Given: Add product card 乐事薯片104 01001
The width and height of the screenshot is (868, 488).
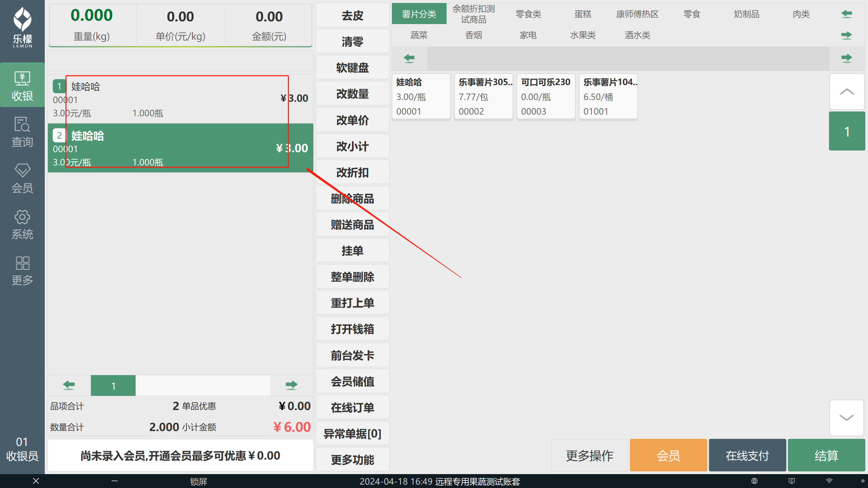Looking at the screenshot, I should pyautogui.click(x=608, y=97).
